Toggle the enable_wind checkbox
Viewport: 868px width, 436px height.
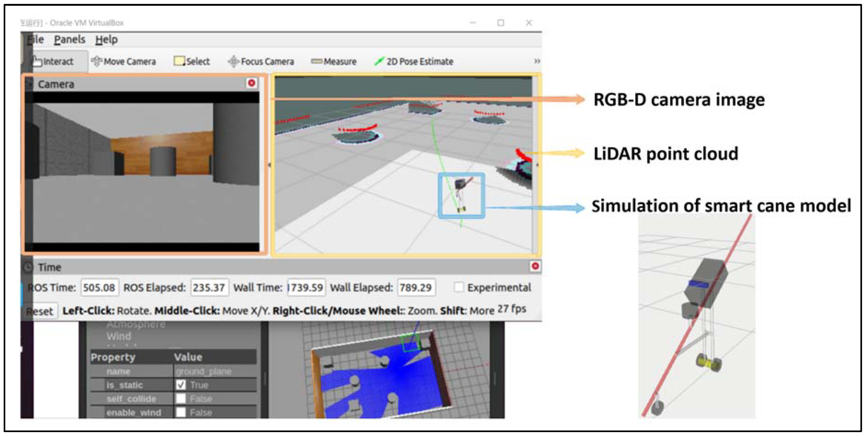click(181, 412)
